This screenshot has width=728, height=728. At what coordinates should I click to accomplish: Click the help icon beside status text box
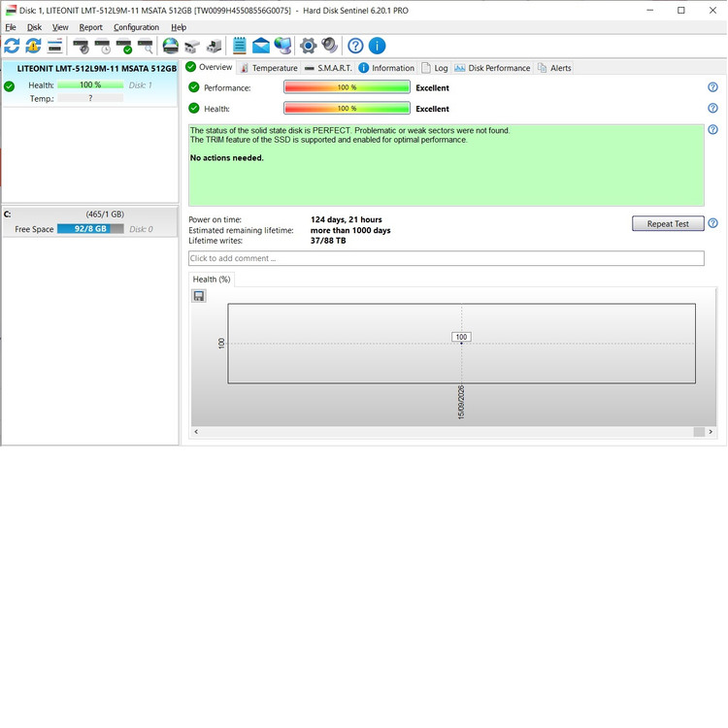(712, 129)
